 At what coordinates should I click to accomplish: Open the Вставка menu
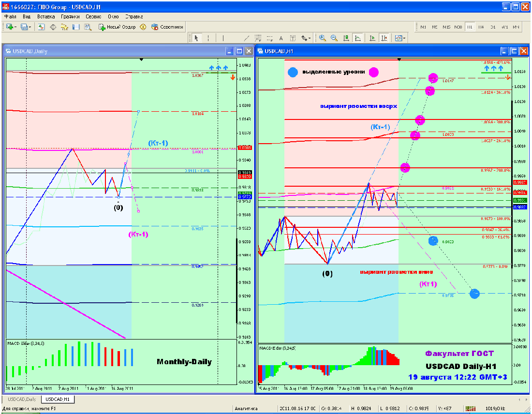[x=46, y=16]
